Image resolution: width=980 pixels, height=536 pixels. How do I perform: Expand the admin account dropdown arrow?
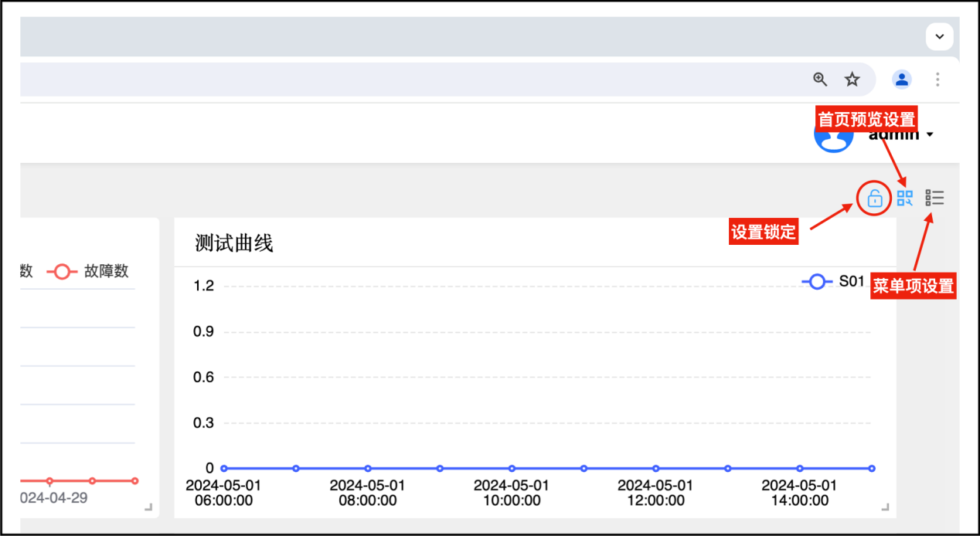930,135
